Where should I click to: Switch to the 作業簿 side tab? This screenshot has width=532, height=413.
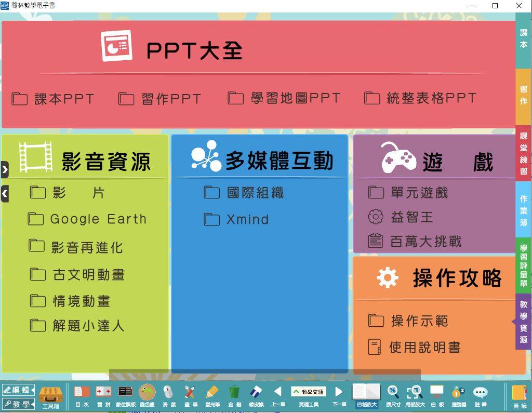click(524, 210)
